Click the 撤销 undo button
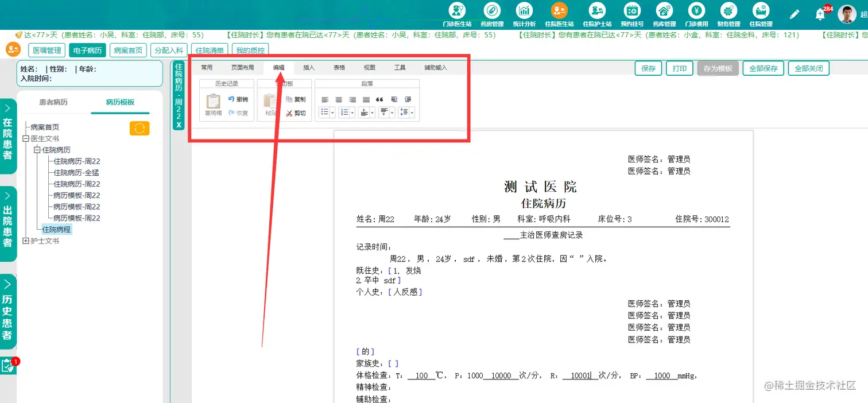The width and height of the screenshot is (868, 403). [x=238, y=99]
